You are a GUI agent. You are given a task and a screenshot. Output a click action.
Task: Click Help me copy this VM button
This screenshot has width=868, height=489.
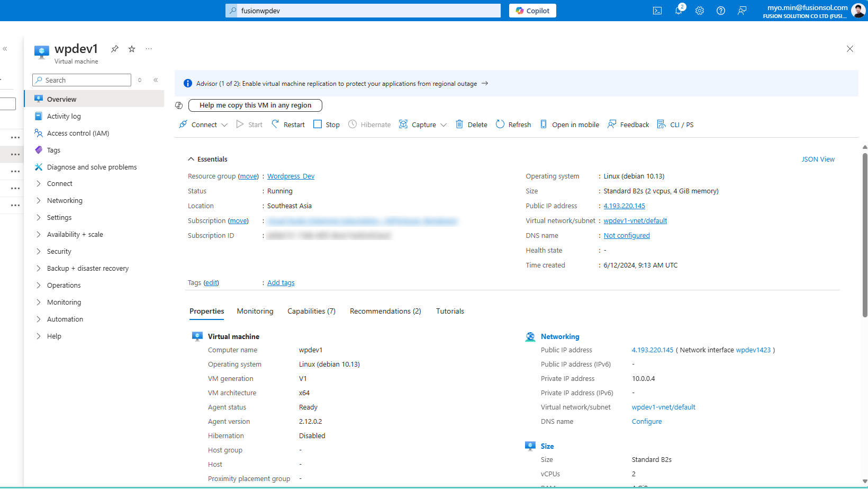(x=255, y=105)
